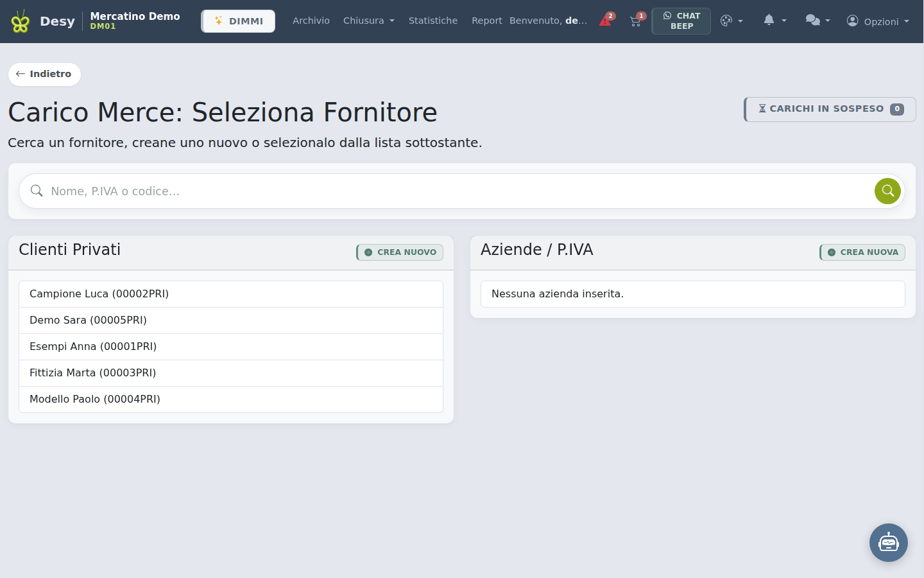Click the Benvenuto user greeting text
The image size is (924, 578).
pyautogui.click(x=548, y=21)
